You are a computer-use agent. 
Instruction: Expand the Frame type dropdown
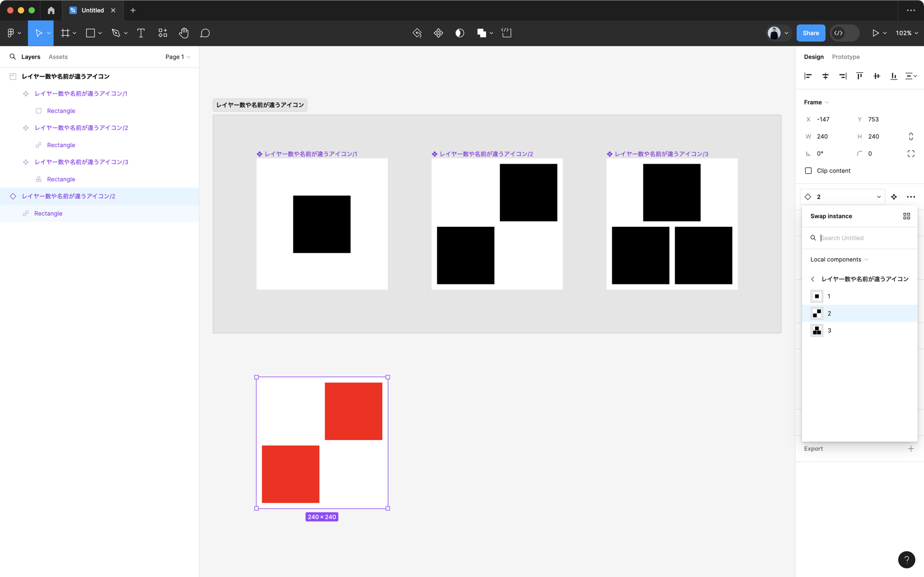816,102
